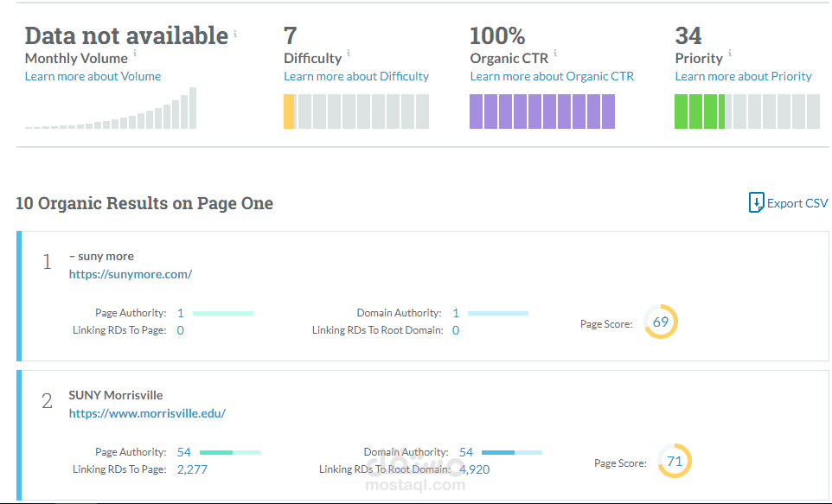Click the '10 Organic Results on Page One' heading
The width and height of the screenshot is (832, 504).
tap(144, 203)
